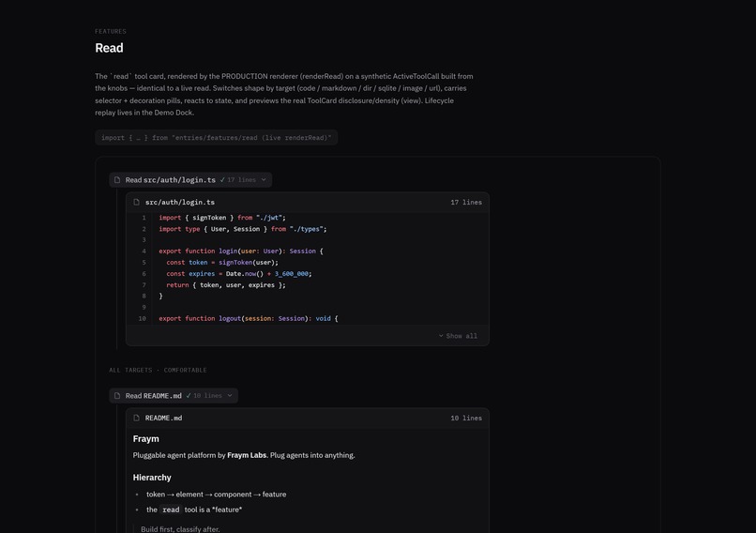Click the export function logout line
The width and height of the screenshot is (756, 533).
[249, 318]
